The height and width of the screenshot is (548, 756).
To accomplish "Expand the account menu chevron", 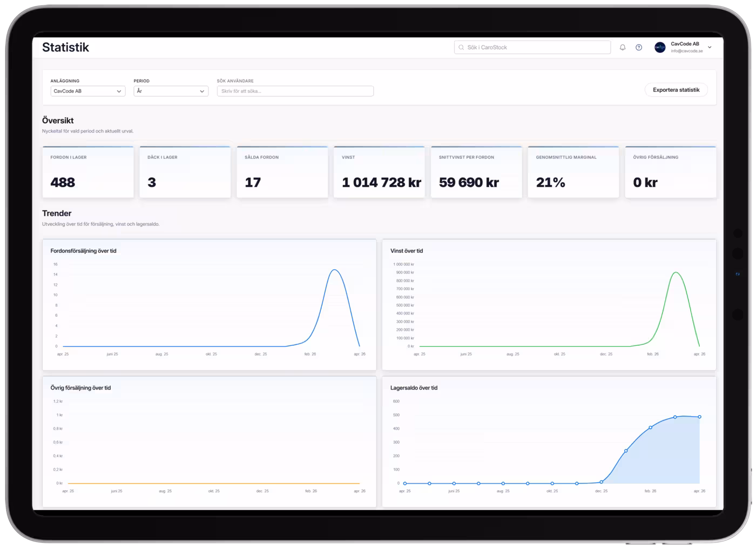I will click(x=710, y=48).
